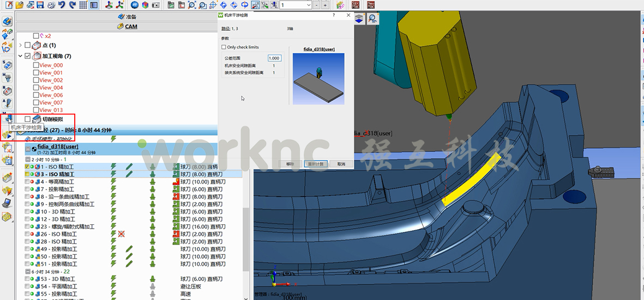644x300 pixels.
Task: Click the red crossed icon on row 26
Action: (x=121, y=234)
